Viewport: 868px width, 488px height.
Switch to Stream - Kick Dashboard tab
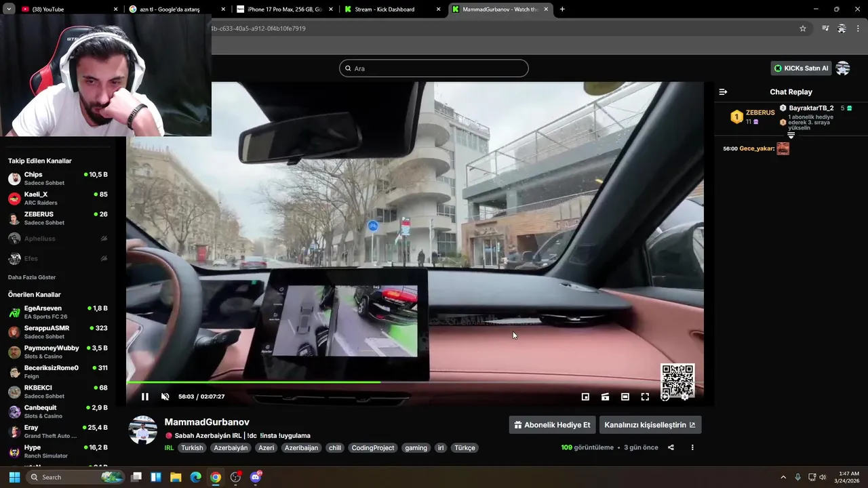392,9
